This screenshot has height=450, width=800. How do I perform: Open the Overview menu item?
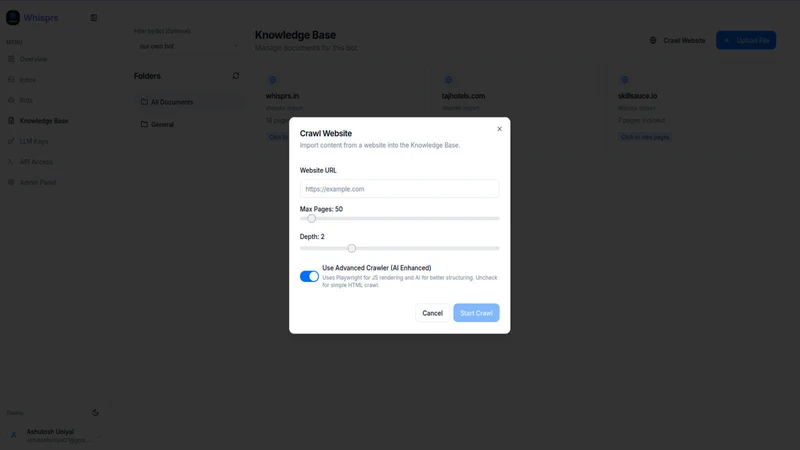(x=33, y=59)
